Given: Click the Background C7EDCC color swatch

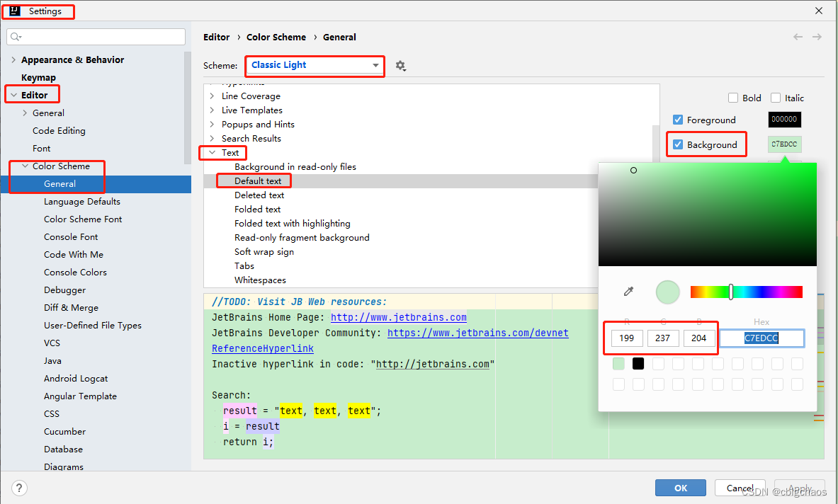Looking at the screenshot, I should [784, 144].
